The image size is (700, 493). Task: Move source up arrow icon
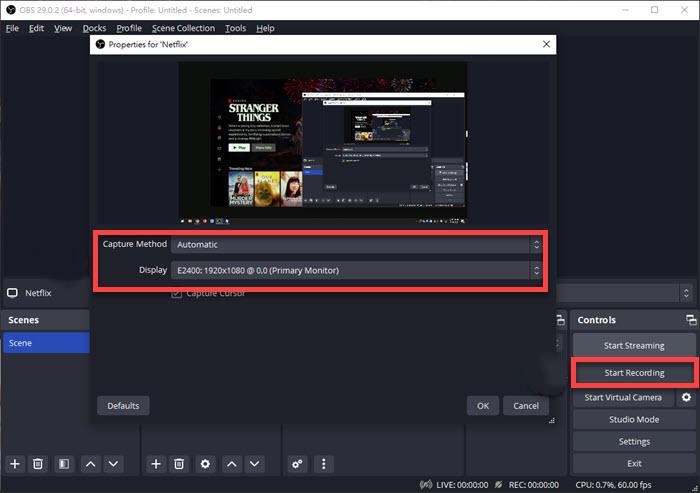tap(231, 464)
